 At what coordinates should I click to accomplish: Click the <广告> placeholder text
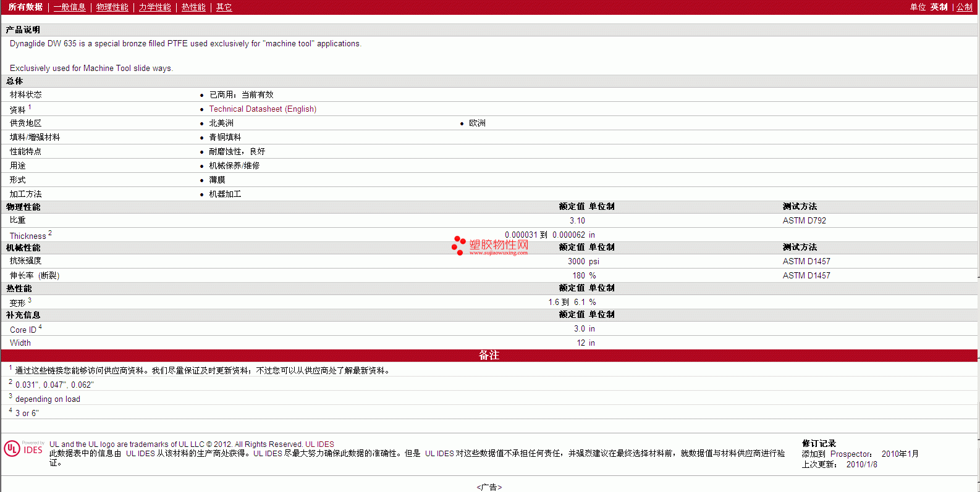pos(489,487)
